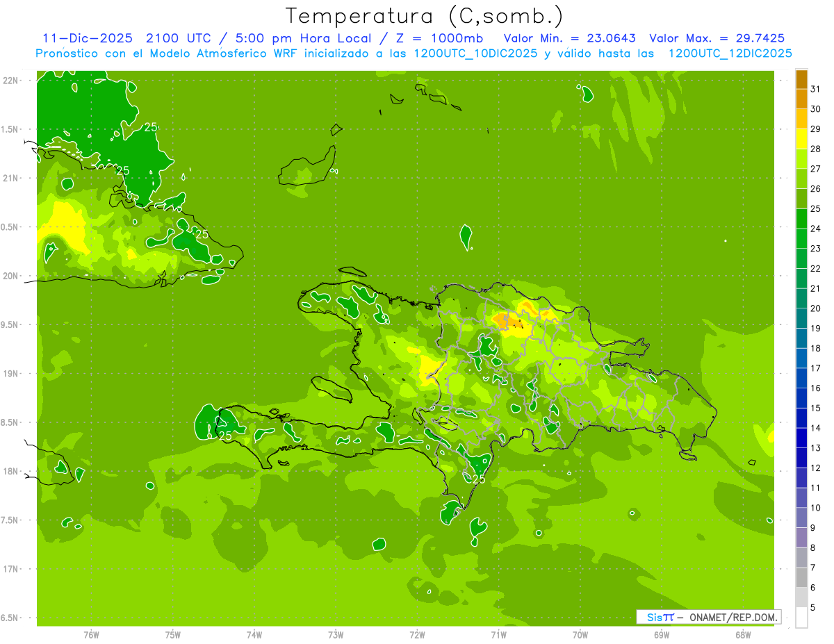Click the legend value "5"
This screenshot has width=834, height=644.
pyautogui.click(x=812, y=608)
